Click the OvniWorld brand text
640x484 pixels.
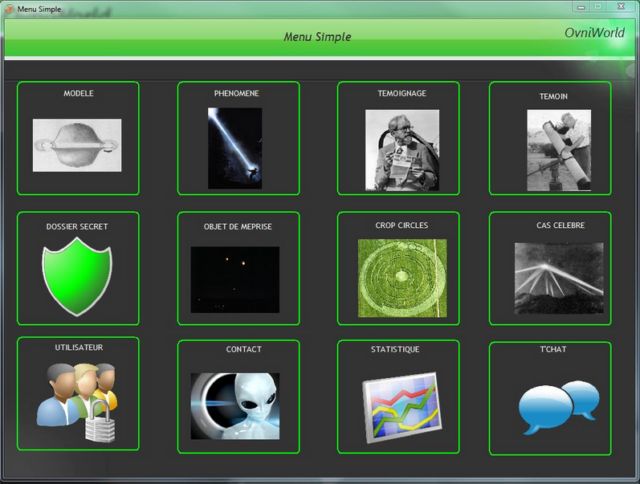(x=594, y=33)
